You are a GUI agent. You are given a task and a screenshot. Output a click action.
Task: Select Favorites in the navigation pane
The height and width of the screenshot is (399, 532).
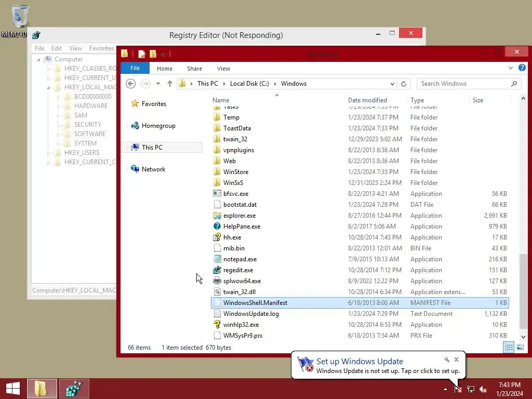click(154, 104)
